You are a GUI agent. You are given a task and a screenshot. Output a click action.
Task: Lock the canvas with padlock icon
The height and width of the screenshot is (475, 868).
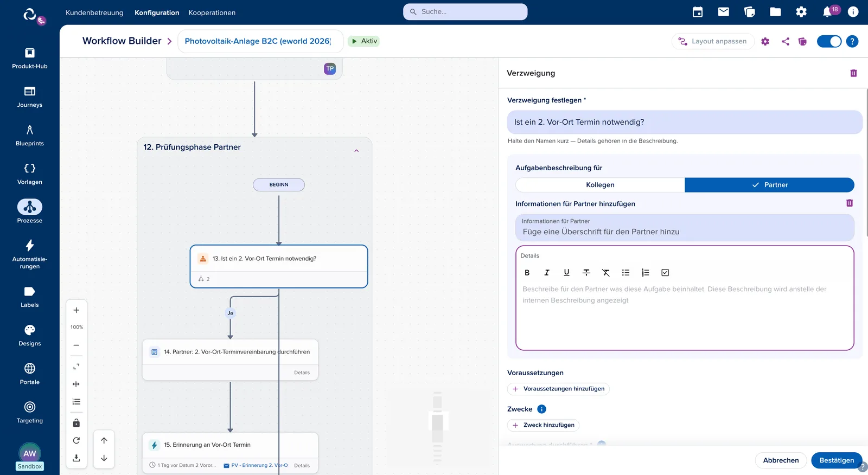pyautogui.click(x=76, y=423)
